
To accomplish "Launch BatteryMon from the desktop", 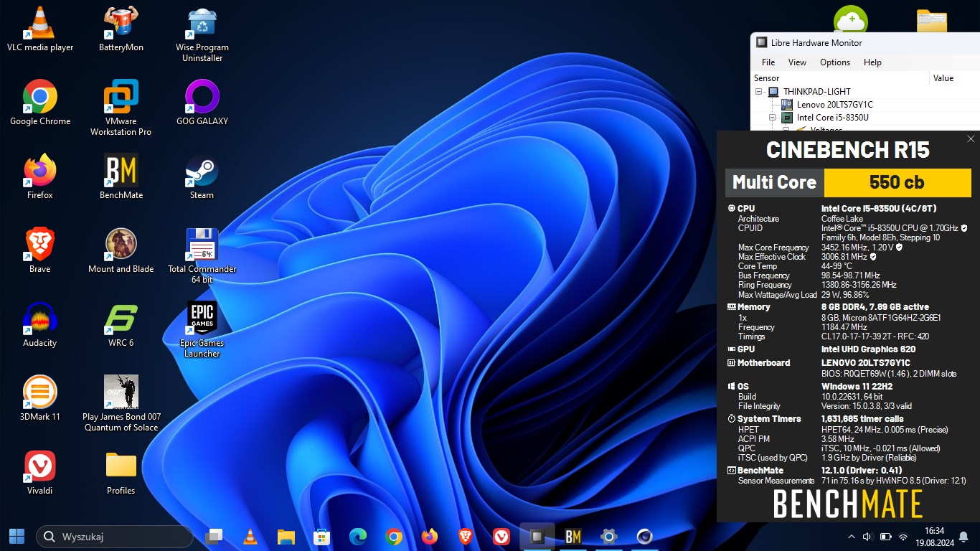I will (x=121, y=29).
